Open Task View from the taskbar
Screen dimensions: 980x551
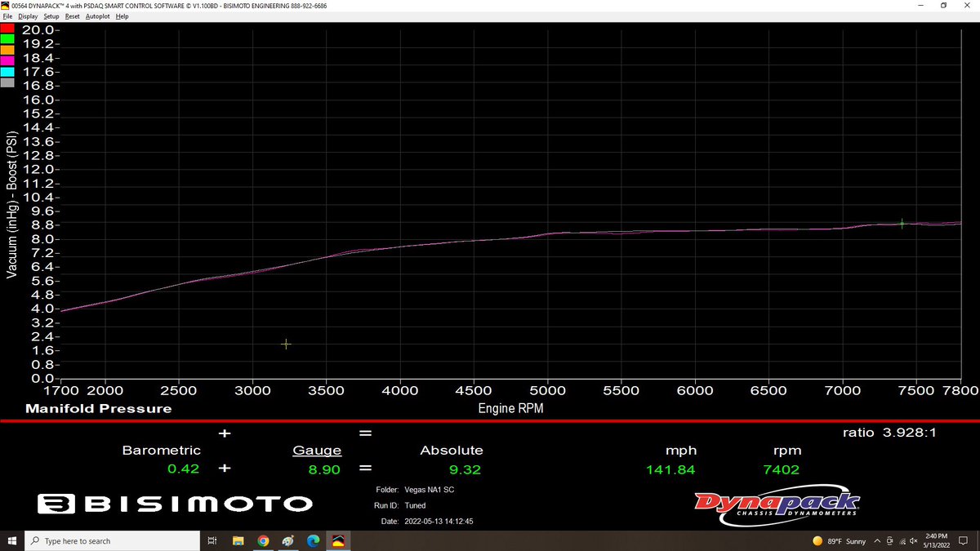(212, 540)
